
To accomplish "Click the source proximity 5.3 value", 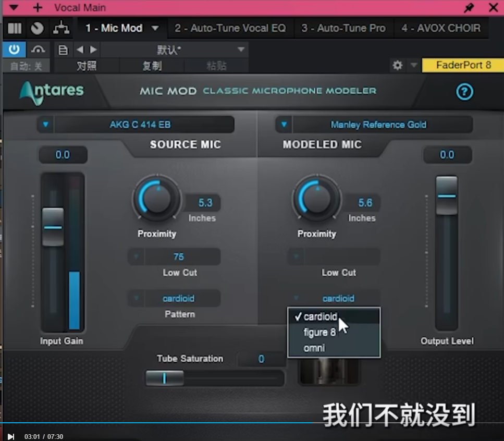I will point(205,203).
